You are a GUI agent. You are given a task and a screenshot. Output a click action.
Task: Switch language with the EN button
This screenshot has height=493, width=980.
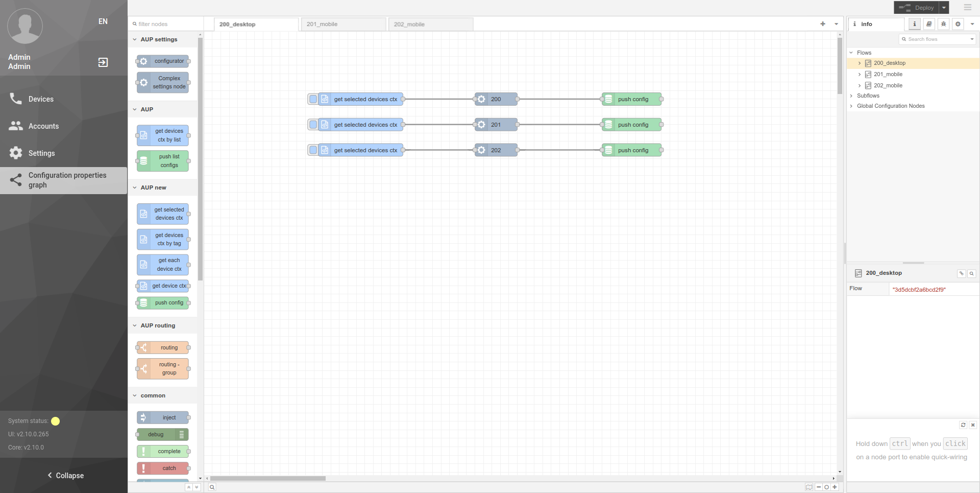103,21
